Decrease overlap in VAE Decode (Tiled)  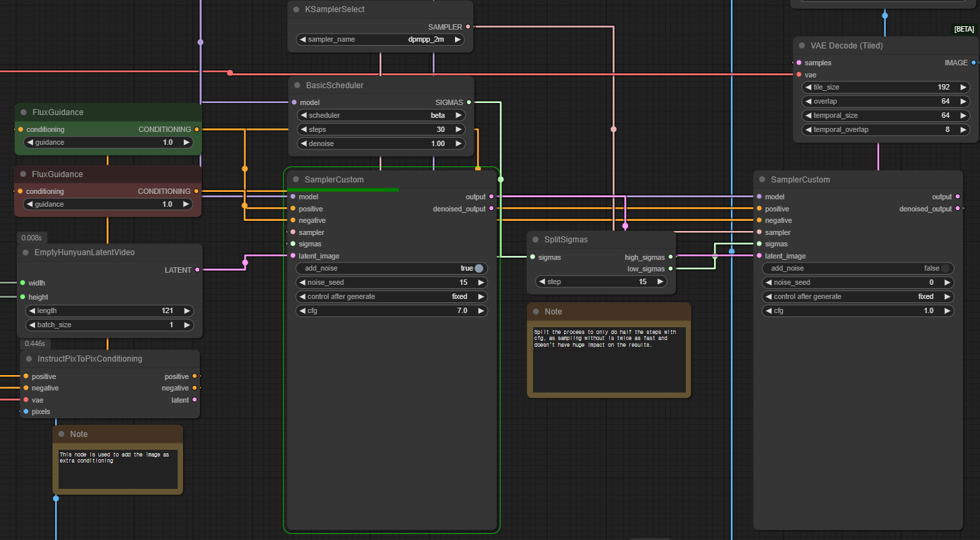point(808,101)
